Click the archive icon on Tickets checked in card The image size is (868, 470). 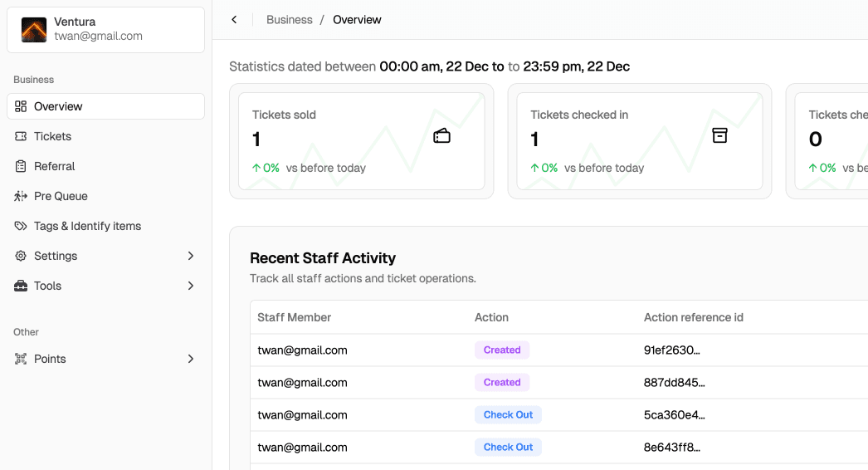point(719,135)
